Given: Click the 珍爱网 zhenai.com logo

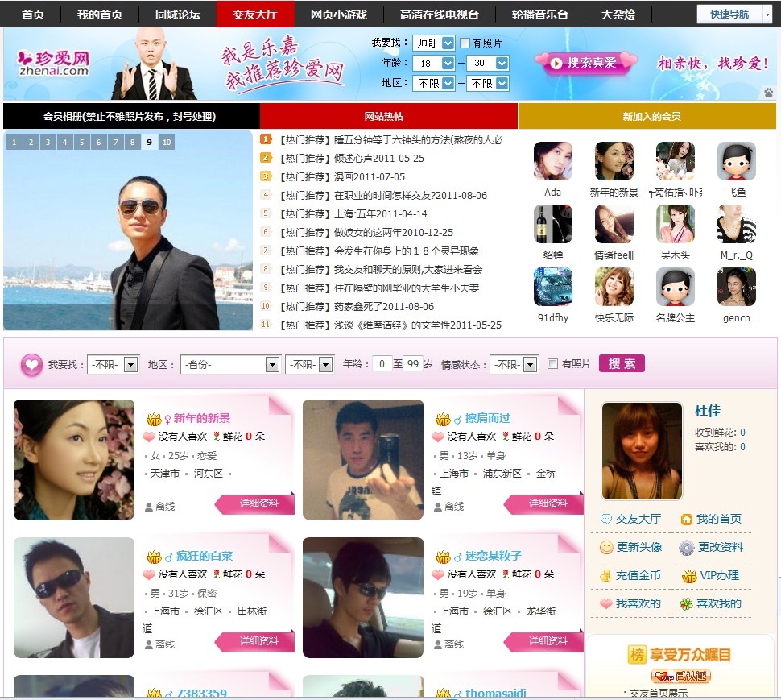Looking at the screenshot, I should click(53, 63).
